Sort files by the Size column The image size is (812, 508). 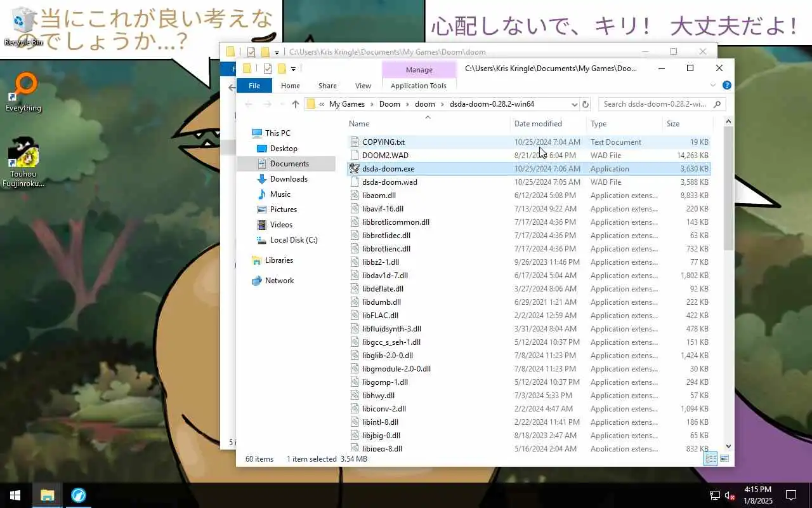tap(688, 124)
